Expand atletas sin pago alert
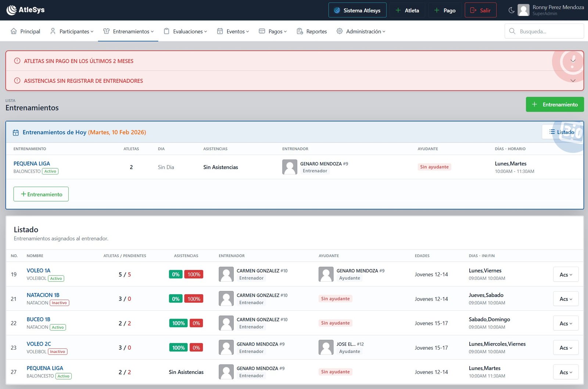The width and height of the screenshot is (588, 389). 573,61
